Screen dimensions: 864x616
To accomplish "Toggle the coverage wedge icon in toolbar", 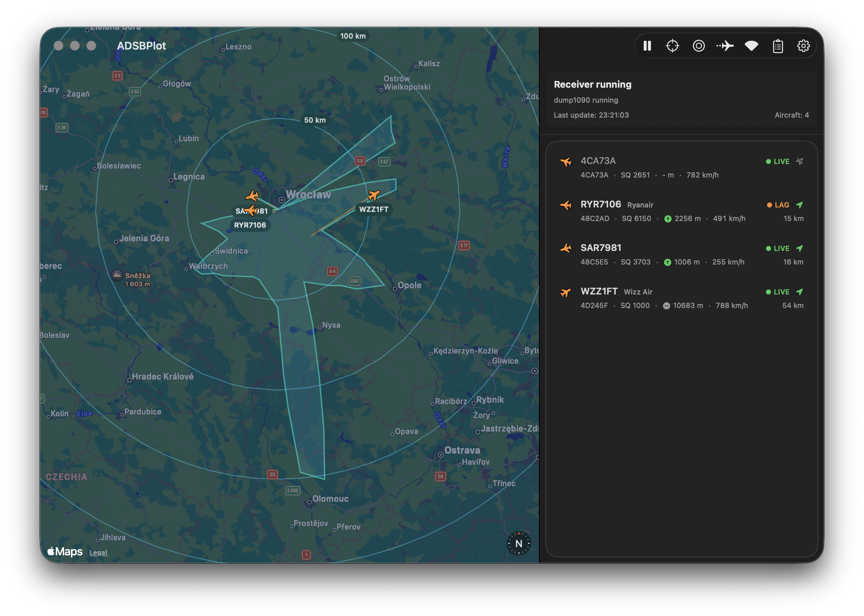I will point(751,46).
